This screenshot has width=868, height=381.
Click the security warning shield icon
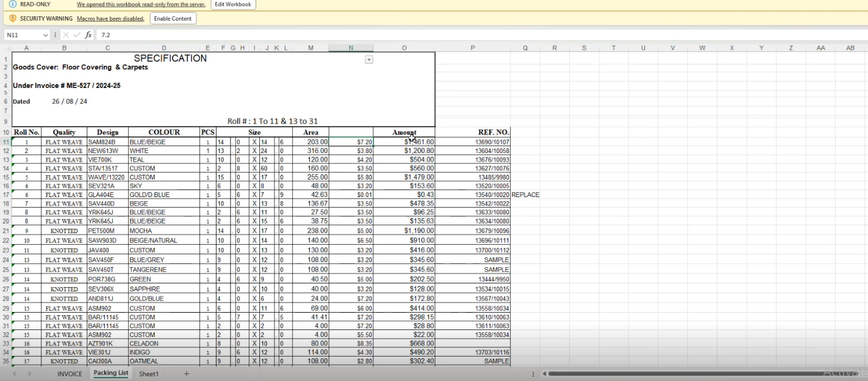(13, 18)
